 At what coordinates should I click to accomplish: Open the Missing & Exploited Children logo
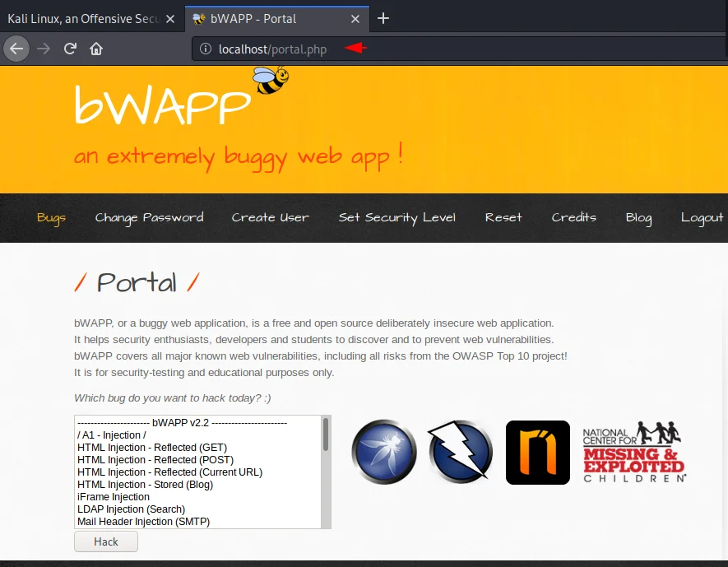(x=634, y=452)
